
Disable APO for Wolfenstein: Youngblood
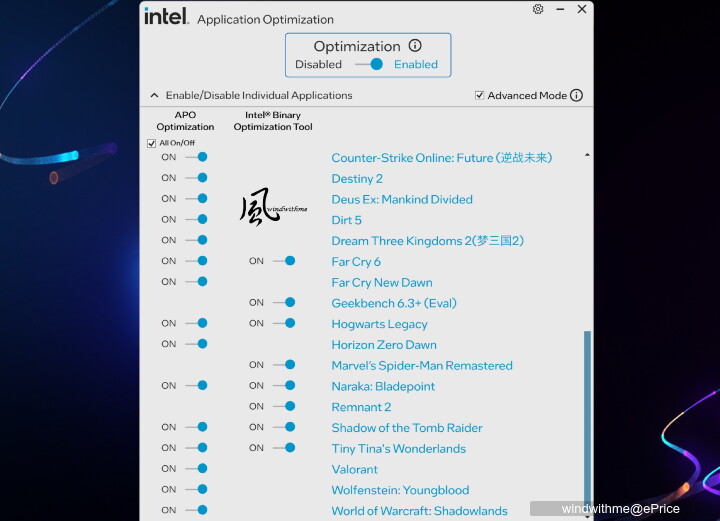pos(196,489)
